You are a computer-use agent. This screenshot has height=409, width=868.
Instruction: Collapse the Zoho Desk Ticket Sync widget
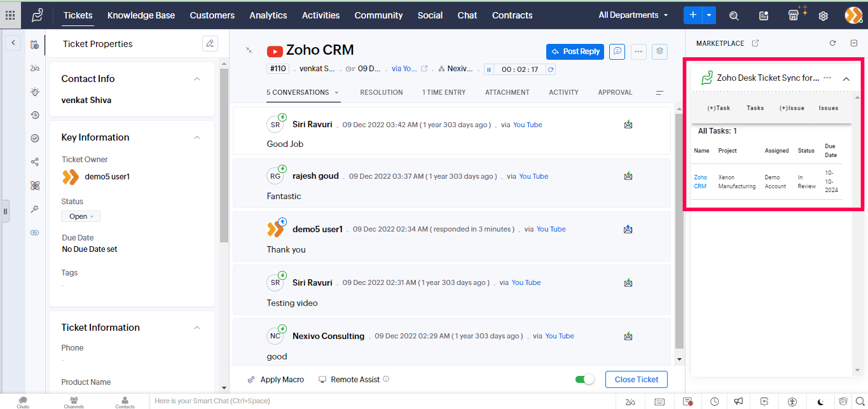pos(846,79)
